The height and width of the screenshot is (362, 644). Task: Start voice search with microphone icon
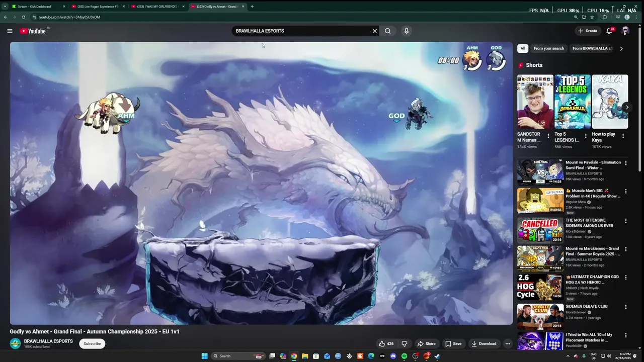(407, 31)
